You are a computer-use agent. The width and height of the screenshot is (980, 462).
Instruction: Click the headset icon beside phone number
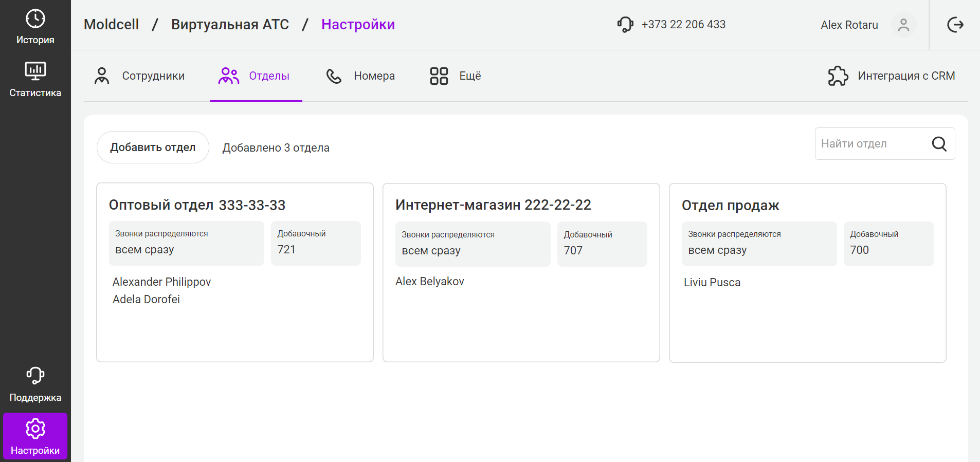[625, 25]
